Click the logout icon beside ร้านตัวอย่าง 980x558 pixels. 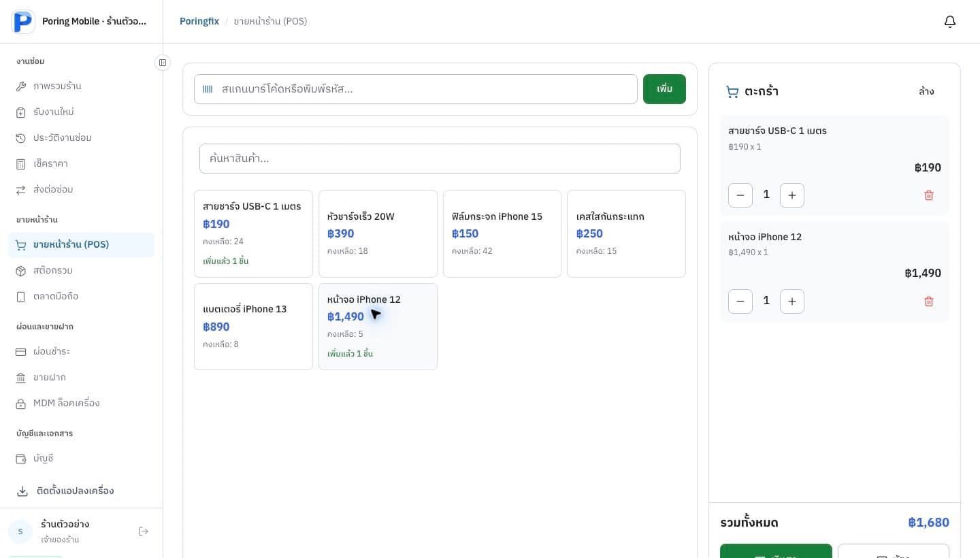tap(144, 531)
